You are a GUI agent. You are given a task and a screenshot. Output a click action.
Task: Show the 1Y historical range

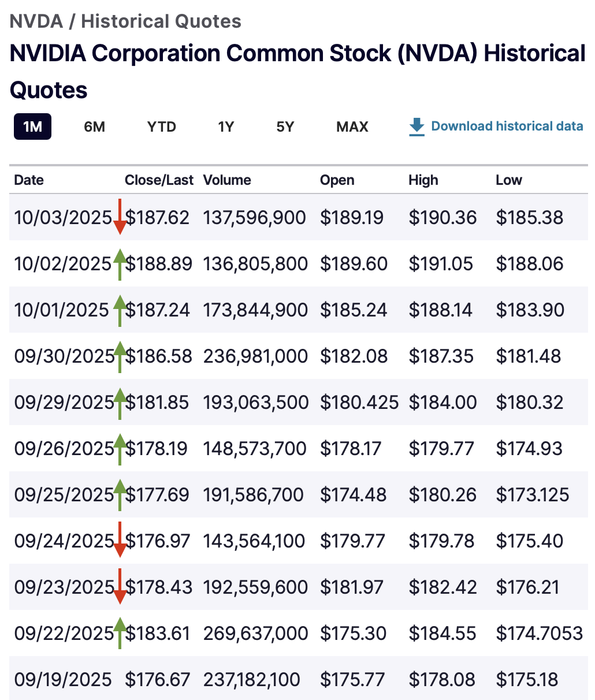[x=226, y=126]
